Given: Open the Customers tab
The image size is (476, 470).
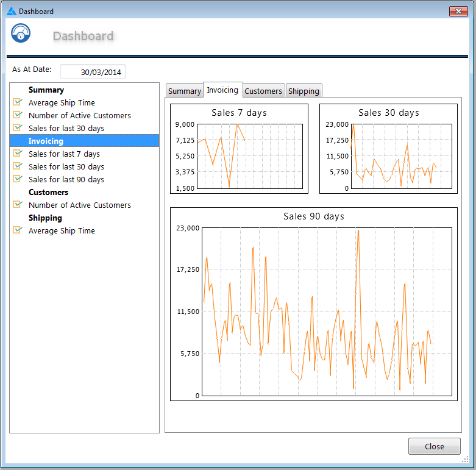Looking at the screenshot, I should tap(263, 91).
